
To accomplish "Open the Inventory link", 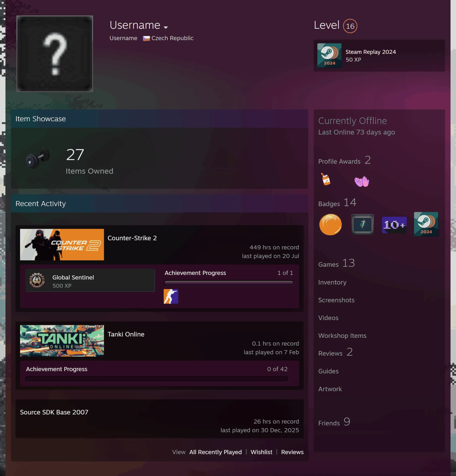I will point(332,282).
